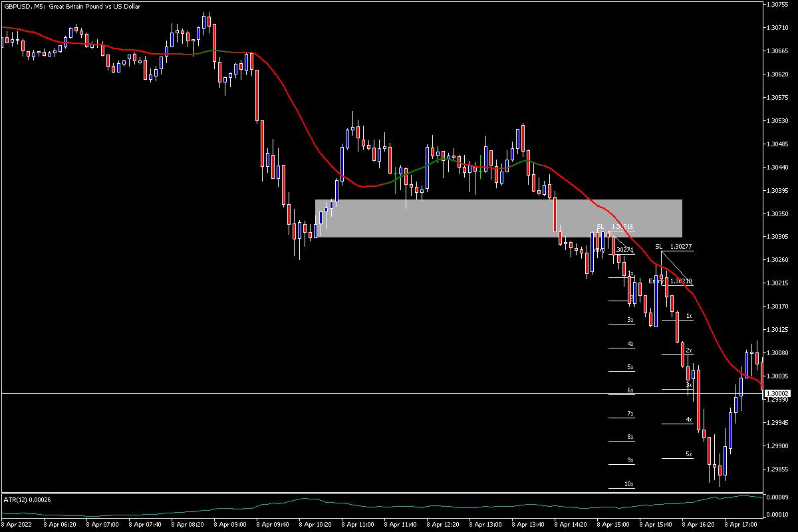Click the ATR(12) 0.00026 indicator label
798x532 pixels.
click(x=28, y=499)
